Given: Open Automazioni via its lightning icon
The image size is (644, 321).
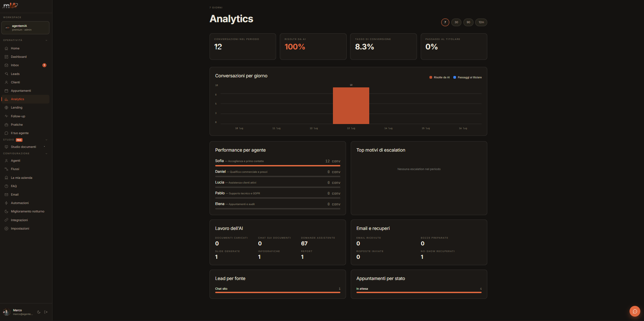Looking at the screenshot, I should 6,203.
